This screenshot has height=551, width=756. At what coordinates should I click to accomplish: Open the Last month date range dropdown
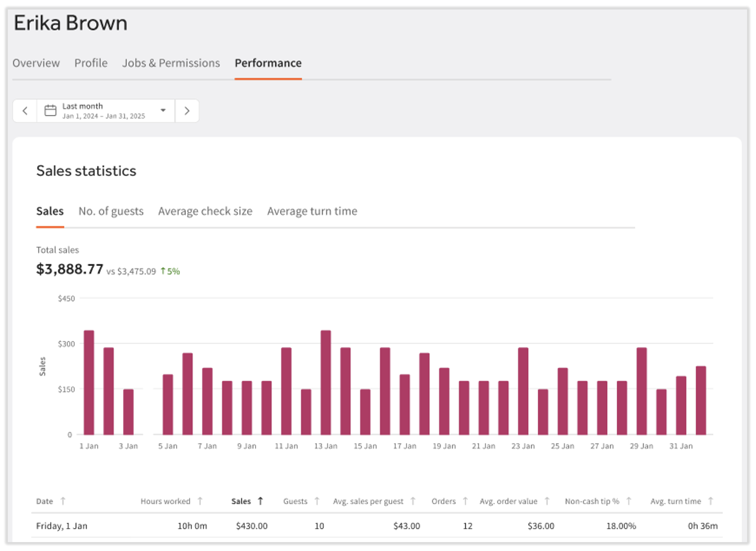pyautogui.click(x=163, y=111)
